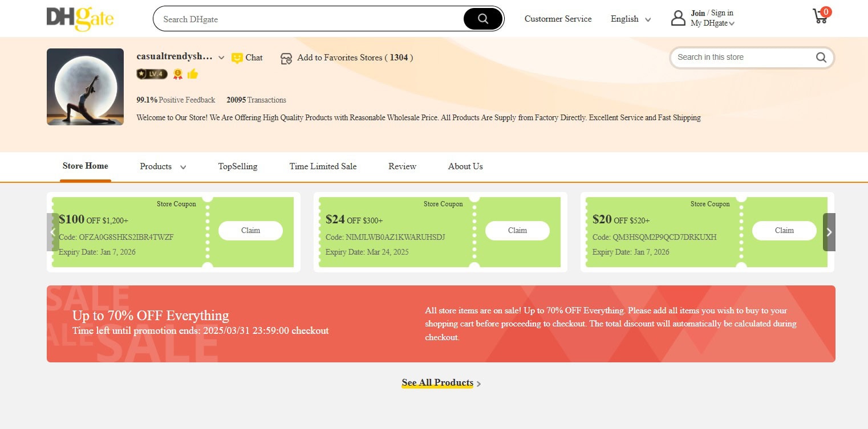Screen dimensions: 868x429
Task: Open the TopSelling tab
Action: click(x=238, y=166)
